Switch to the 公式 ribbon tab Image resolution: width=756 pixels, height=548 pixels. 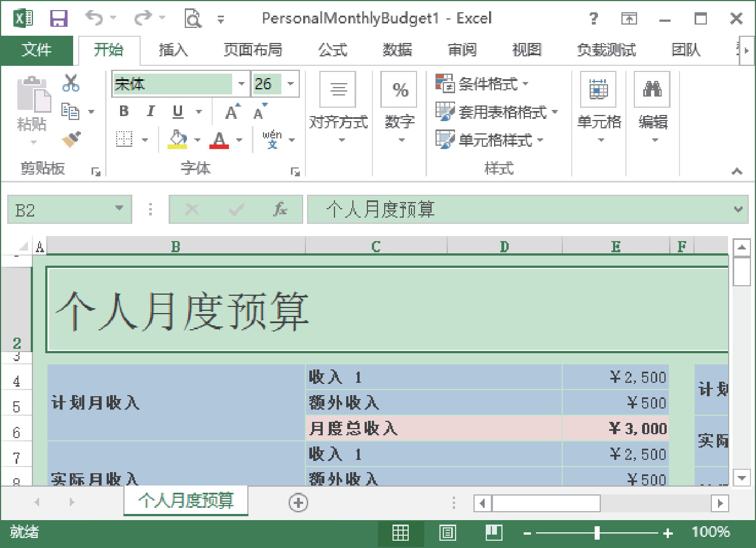(333, 50)
